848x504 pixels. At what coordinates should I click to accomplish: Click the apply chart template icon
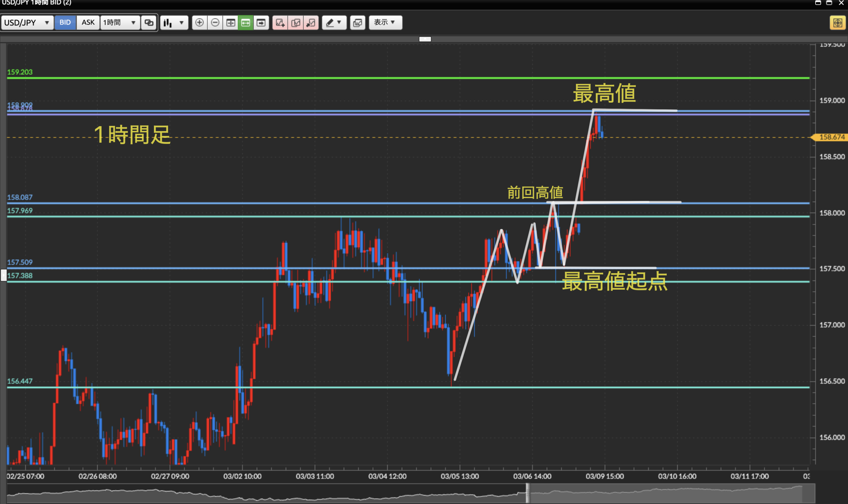[311, 23]
